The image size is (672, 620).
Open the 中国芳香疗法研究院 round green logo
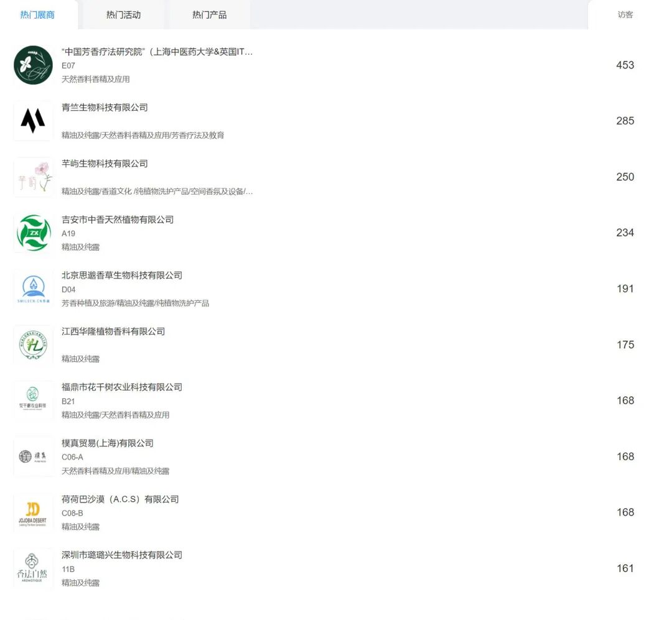point(33,65)
